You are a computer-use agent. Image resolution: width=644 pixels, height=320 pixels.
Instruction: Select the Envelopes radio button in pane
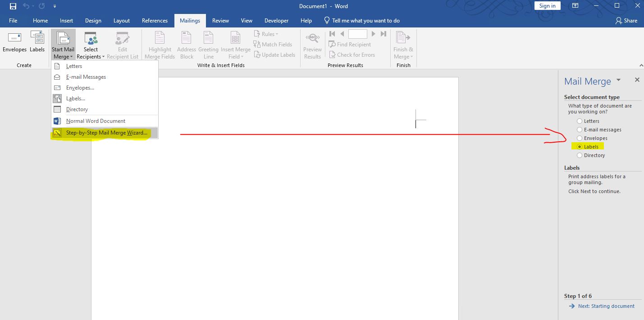[580, 138]
